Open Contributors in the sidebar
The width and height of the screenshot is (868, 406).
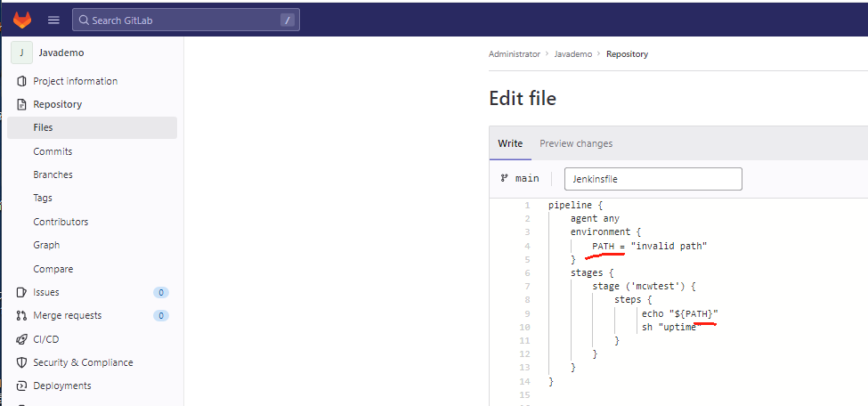pyautogui.click(x=61, y=222)
